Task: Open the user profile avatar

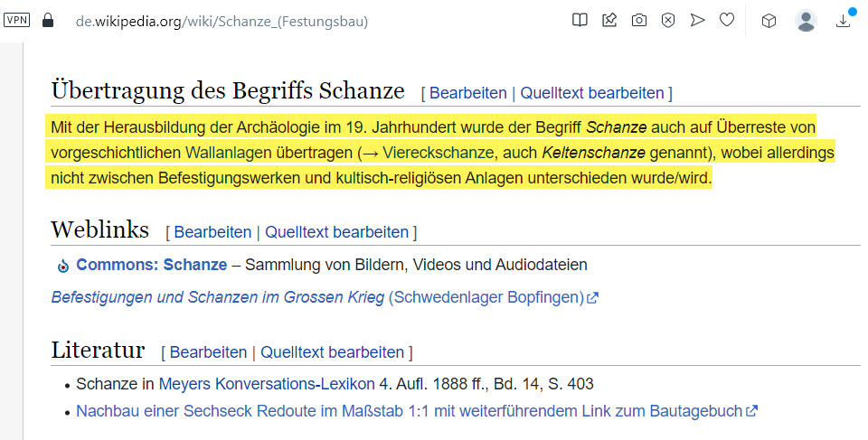Action: (806, 20)
